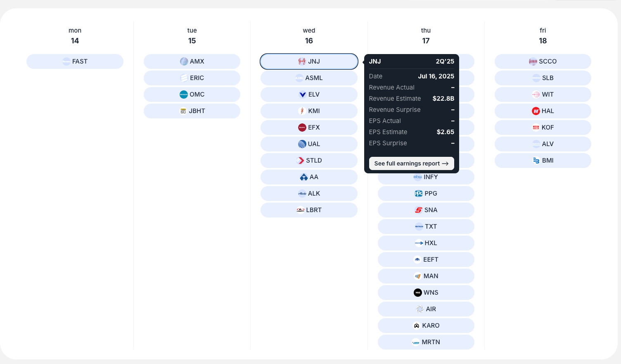
Task: Select the SCCO earnings entry
Action: point(543,61)
